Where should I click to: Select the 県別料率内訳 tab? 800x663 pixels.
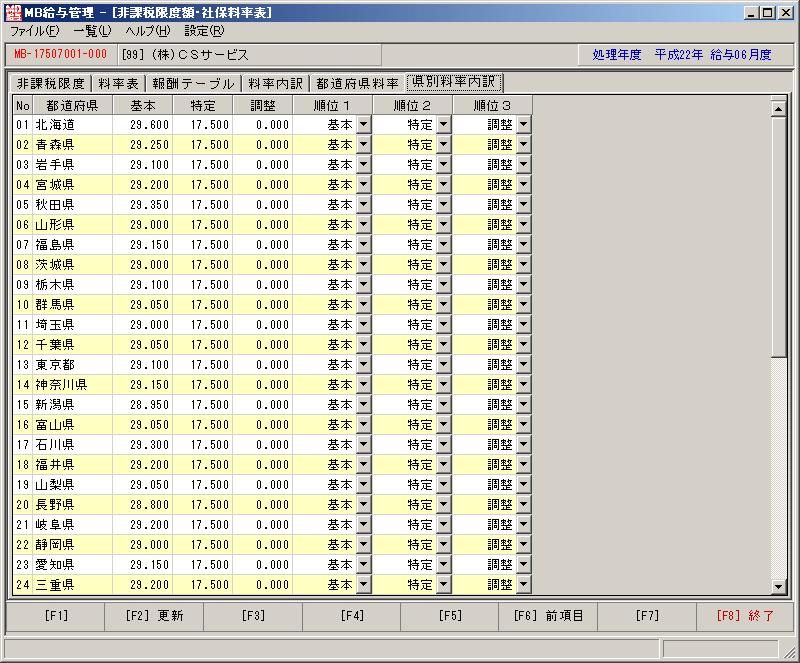pos(454,82)
